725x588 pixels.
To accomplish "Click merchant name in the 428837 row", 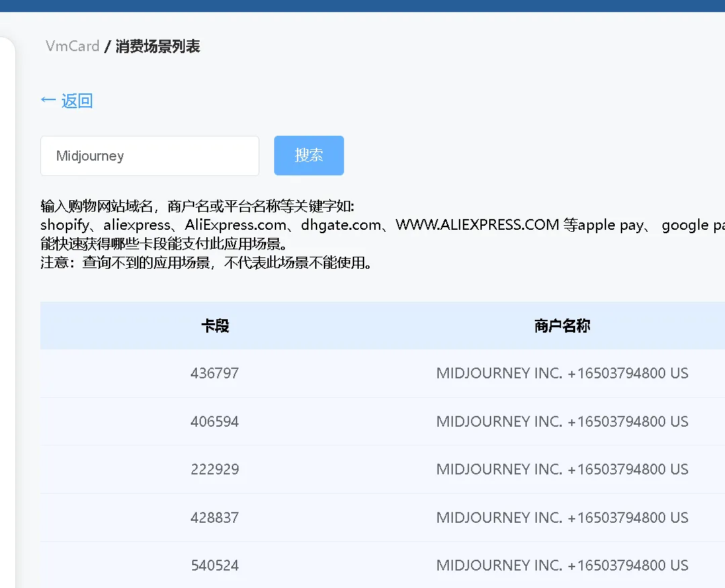I will click(562, 518).
